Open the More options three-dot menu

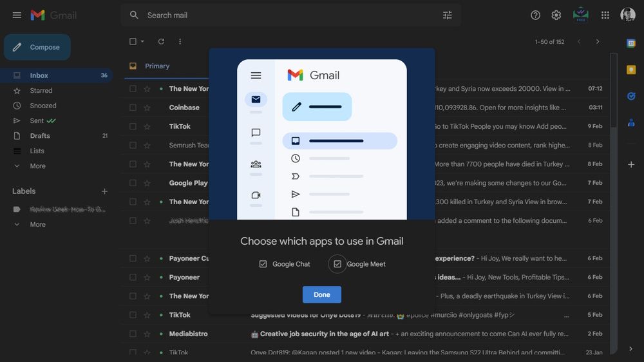tap(180, 41)
